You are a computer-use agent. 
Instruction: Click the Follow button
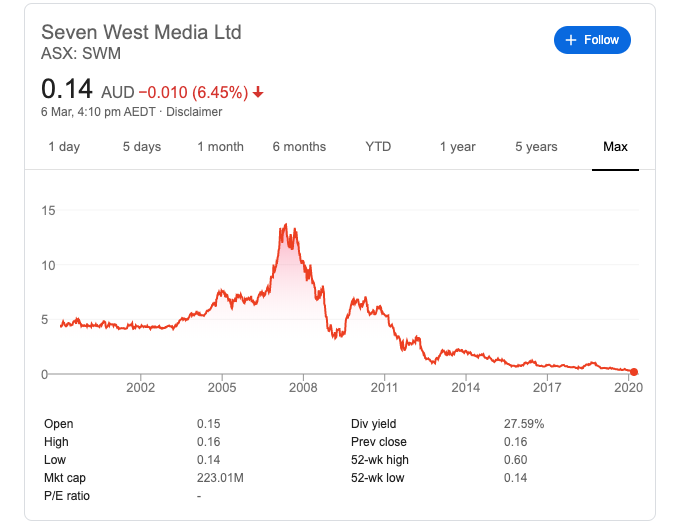[592, 40]
